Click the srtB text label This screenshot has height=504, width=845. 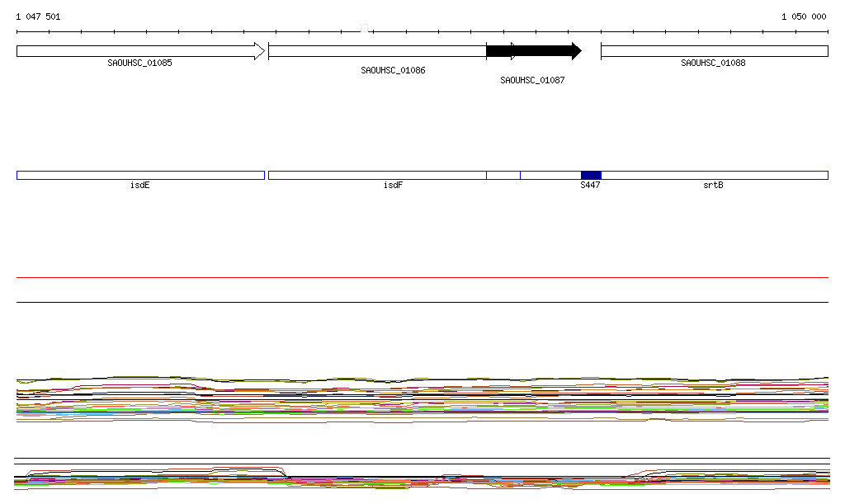tap(713, 186)
